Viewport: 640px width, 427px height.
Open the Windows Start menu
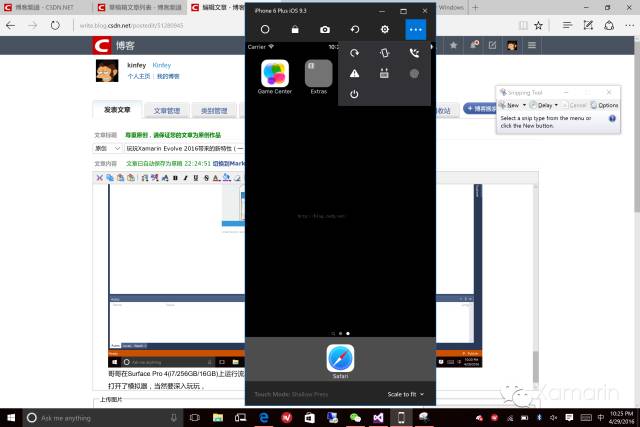(11, 418)
